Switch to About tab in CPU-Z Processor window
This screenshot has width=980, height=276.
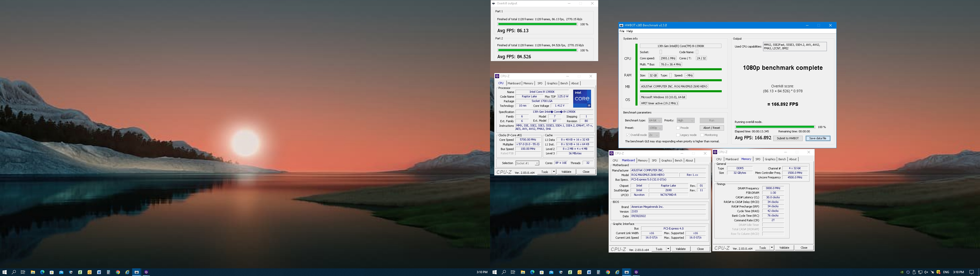pyautogui.click(x=575, y=84)
